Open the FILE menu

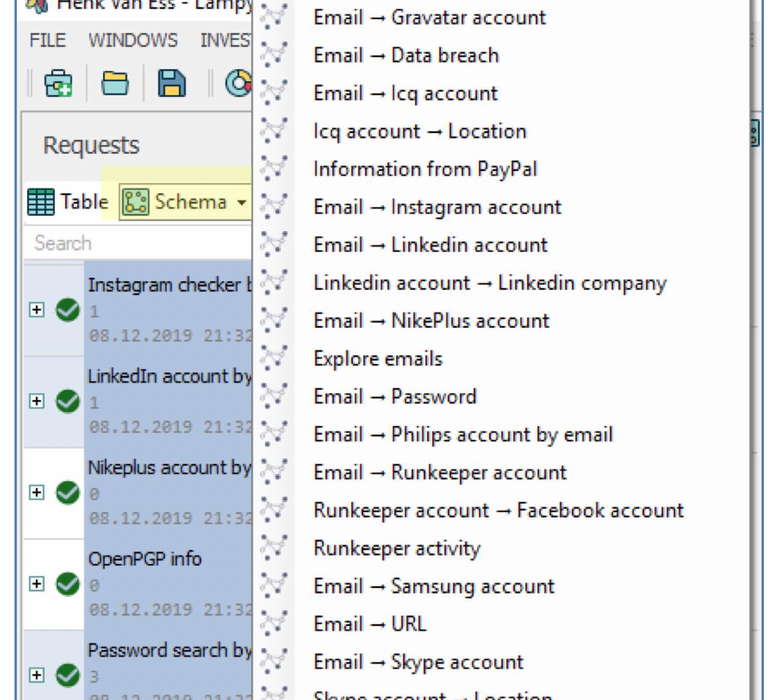(x=48, y=40)
